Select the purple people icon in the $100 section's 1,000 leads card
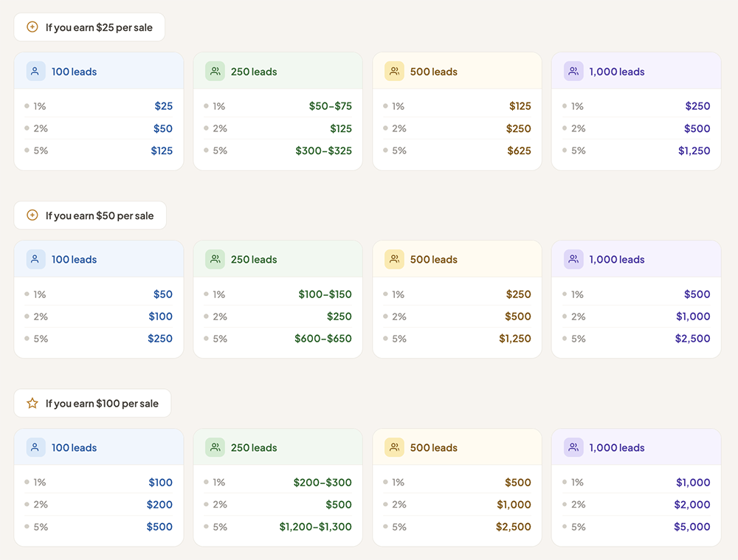Screen dimensions: 738x560 (573, 447)
